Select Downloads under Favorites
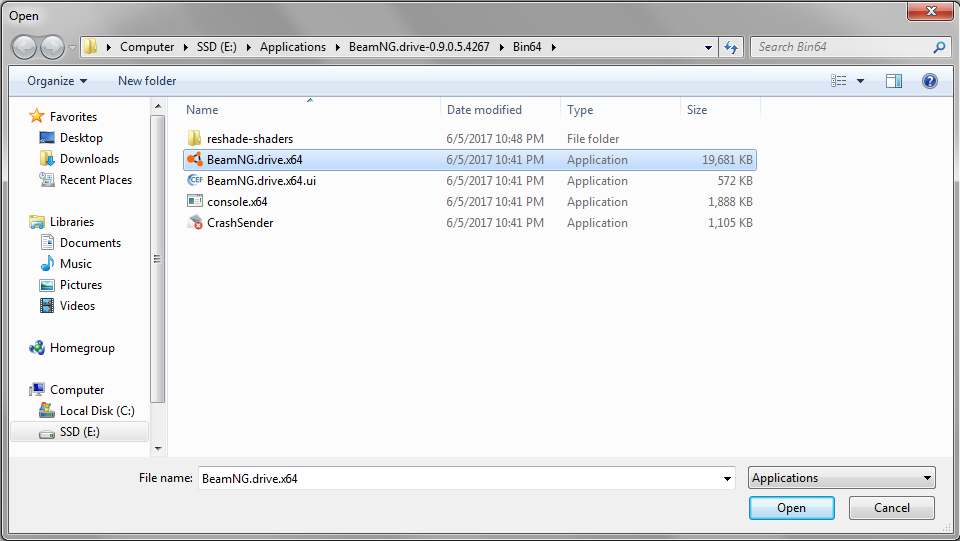This screenshot has width=960, height=541. 89,159
